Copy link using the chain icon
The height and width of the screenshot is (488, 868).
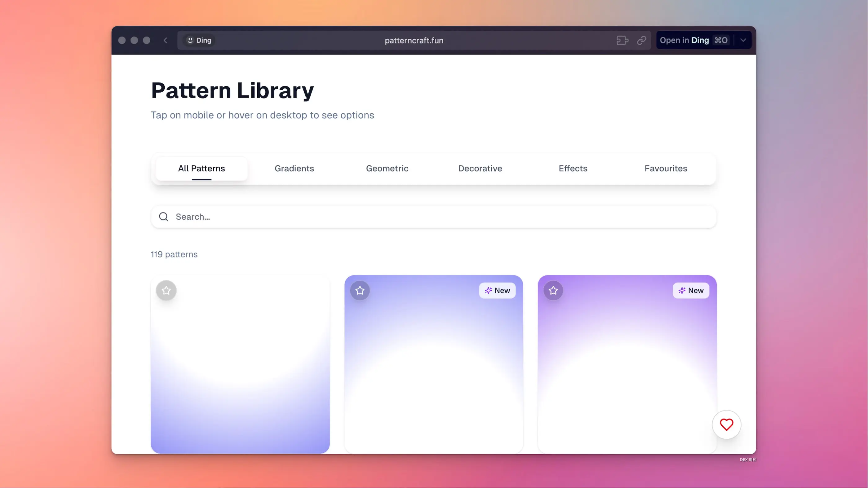coord(642,40)
